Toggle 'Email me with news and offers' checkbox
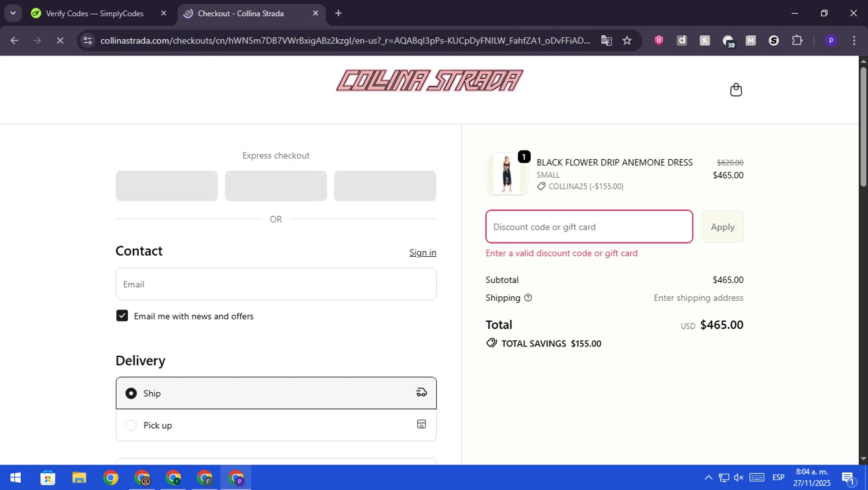Image resolution: width=868 pixels, height=490 pixels. (x=122, y=316)
